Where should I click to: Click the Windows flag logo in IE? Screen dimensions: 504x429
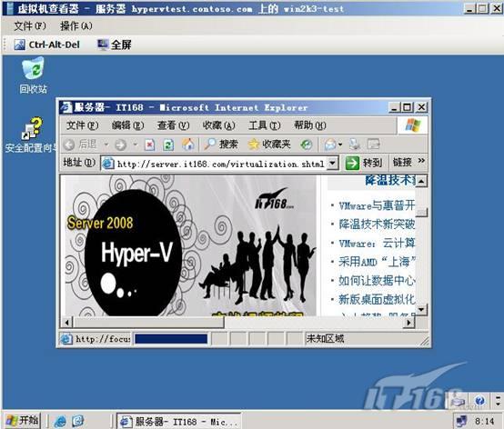click(412, 125)
